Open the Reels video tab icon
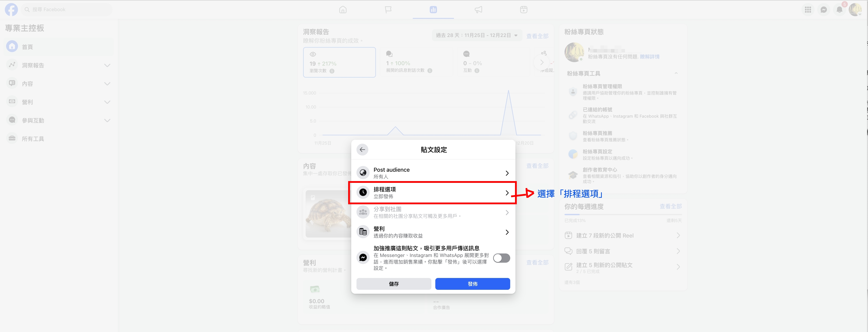 (x=524, y=9)
